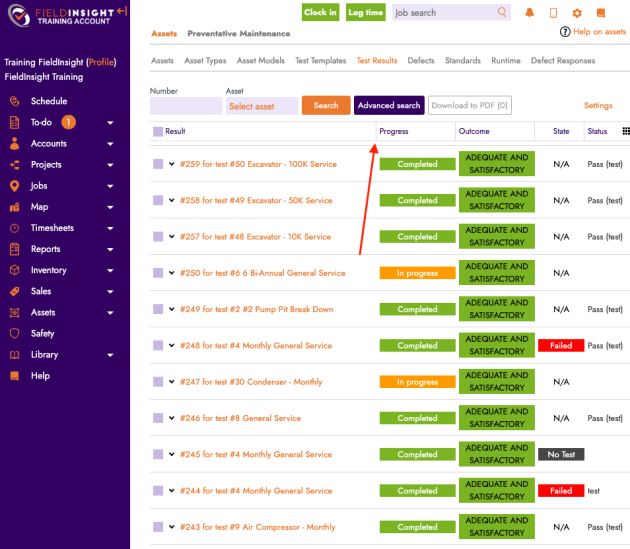Open the #257 Excavator 10K Service link
This screenshot has width=630, height=549.
click(x=255, y=237)
